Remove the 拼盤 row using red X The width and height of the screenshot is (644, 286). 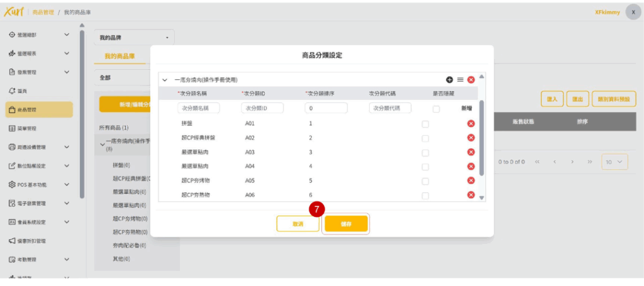coord(471,123)
